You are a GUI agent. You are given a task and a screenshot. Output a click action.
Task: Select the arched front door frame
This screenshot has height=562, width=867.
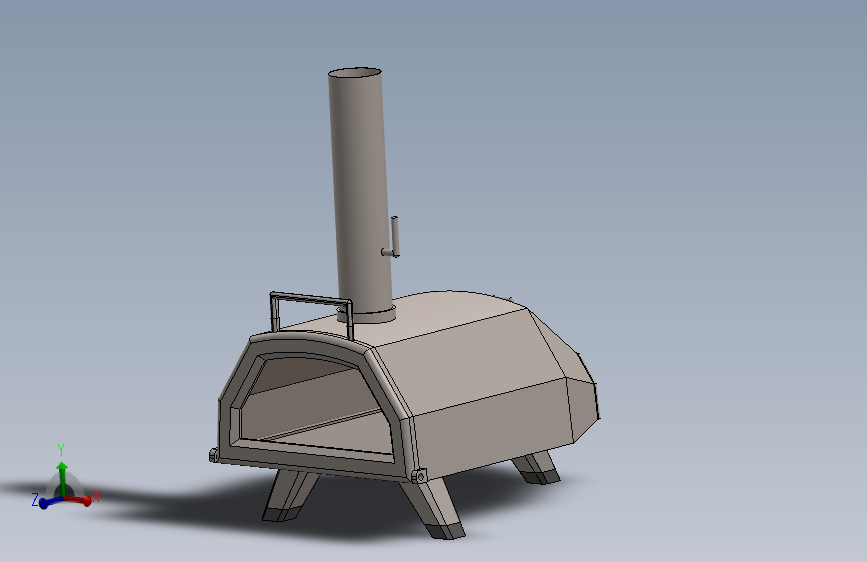[316, 404]
